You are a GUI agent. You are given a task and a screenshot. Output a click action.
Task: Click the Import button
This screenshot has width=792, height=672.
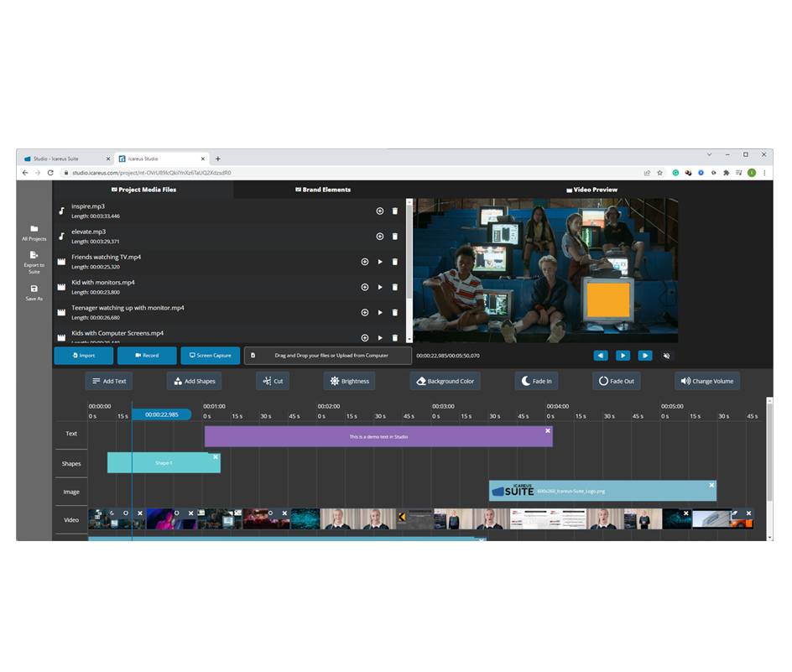point(84,356)
